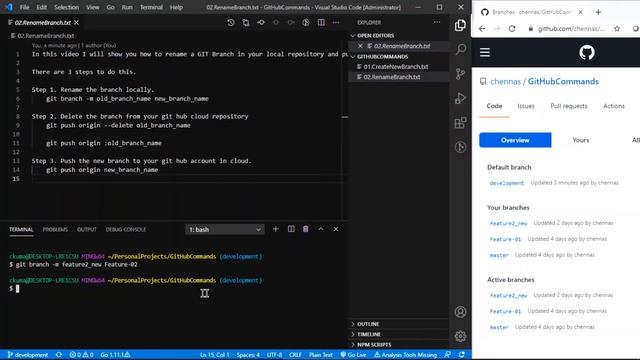Open the Terminal menu
This screenshot has width=640, height=360.
[151, 7]
